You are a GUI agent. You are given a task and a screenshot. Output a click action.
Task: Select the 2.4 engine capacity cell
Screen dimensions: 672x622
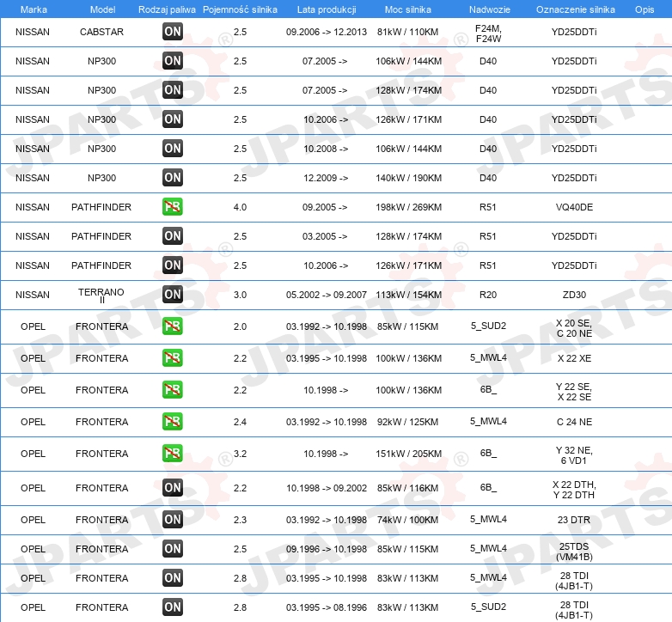[240, 422]
